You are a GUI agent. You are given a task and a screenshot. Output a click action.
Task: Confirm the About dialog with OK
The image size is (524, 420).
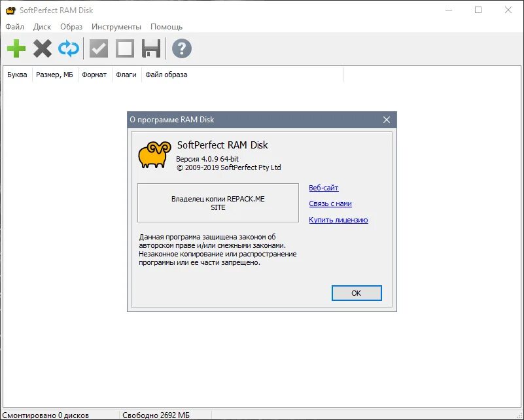357,293
